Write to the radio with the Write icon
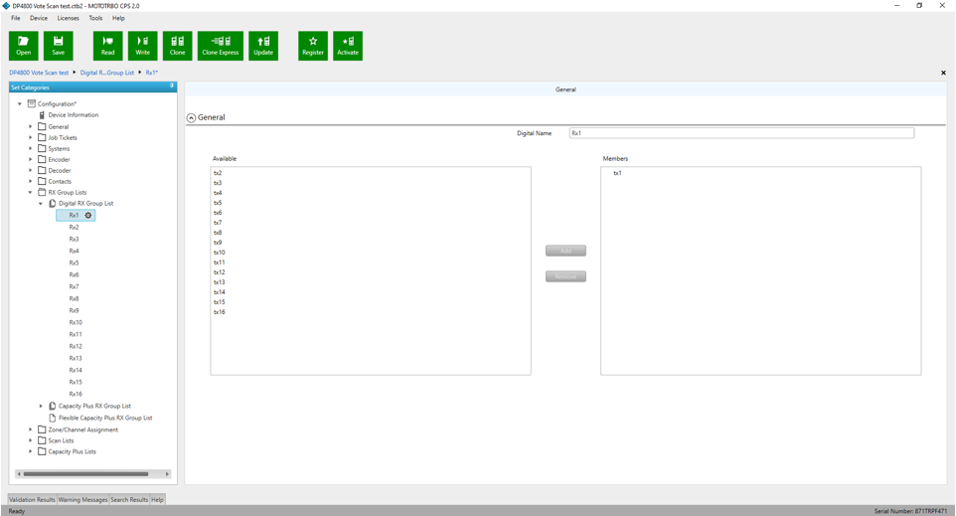Image resolution: width=956 pixels, height=516 pixels. click(142, 45)
